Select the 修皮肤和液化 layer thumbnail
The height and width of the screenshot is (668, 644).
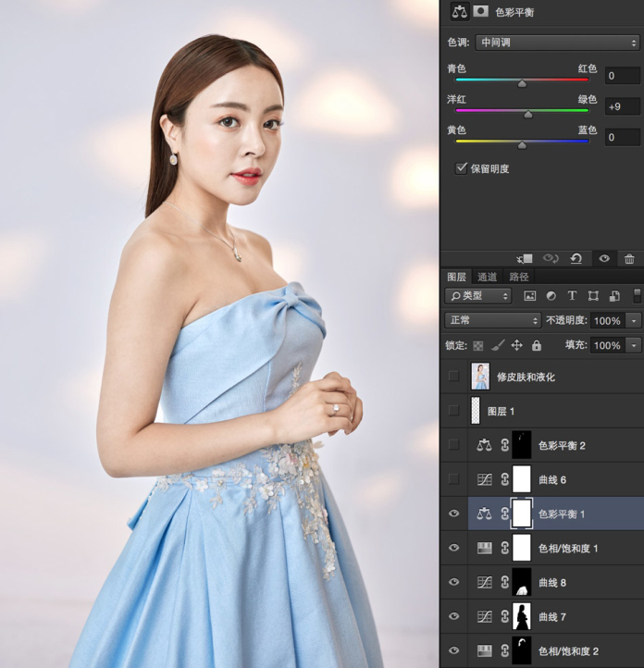point(480,377)
